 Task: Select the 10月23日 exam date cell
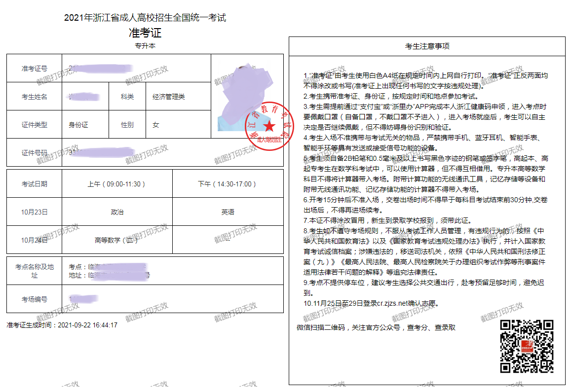tap(34, 211)
